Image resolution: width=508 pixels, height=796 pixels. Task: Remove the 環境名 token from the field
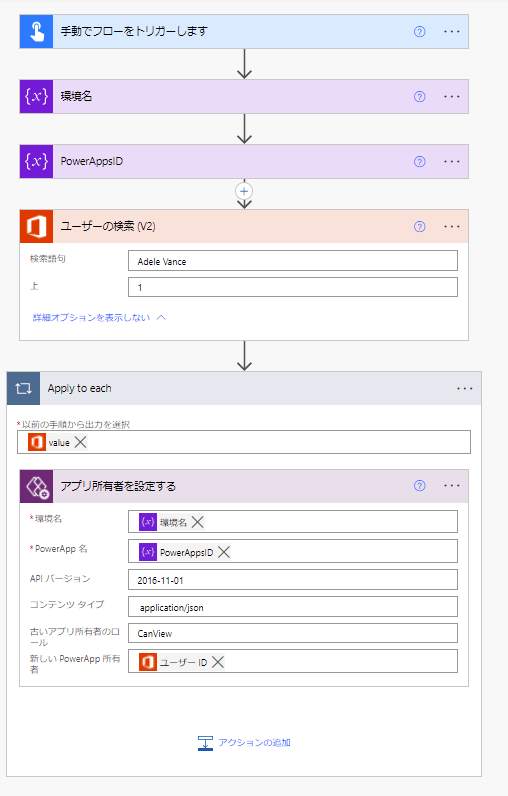[x=197, y=522]
